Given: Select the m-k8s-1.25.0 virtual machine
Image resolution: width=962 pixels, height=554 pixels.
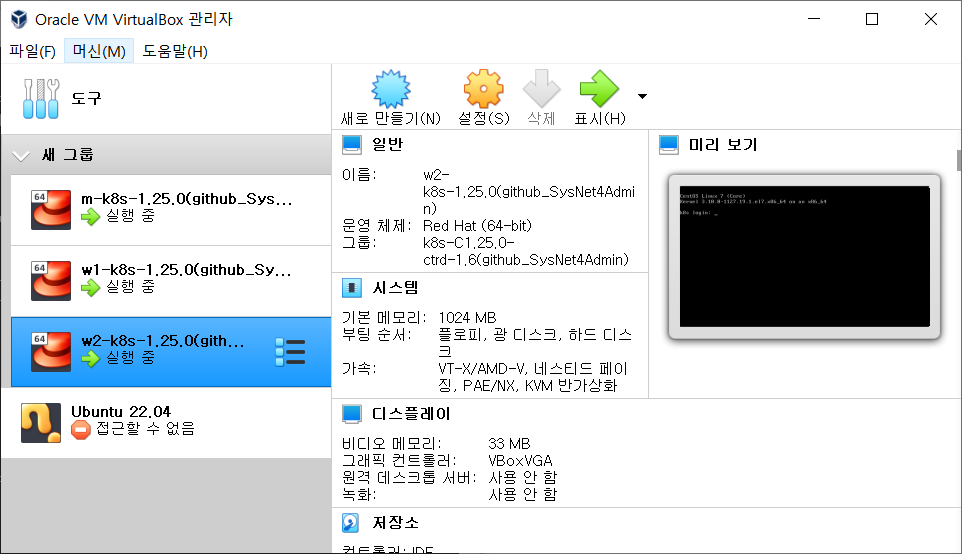Looking at the screenshot, I should [171, 210].
